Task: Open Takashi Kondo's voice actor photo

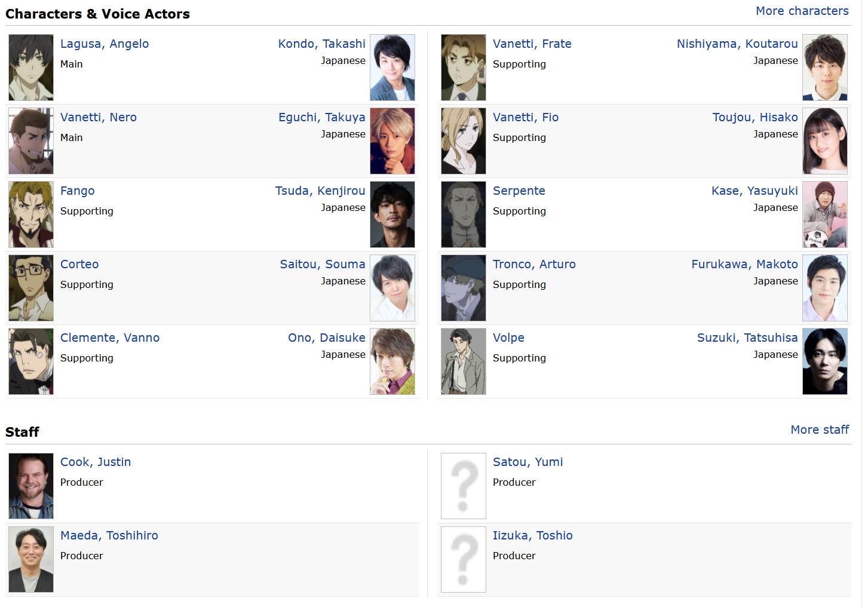Action: (392, 68)
